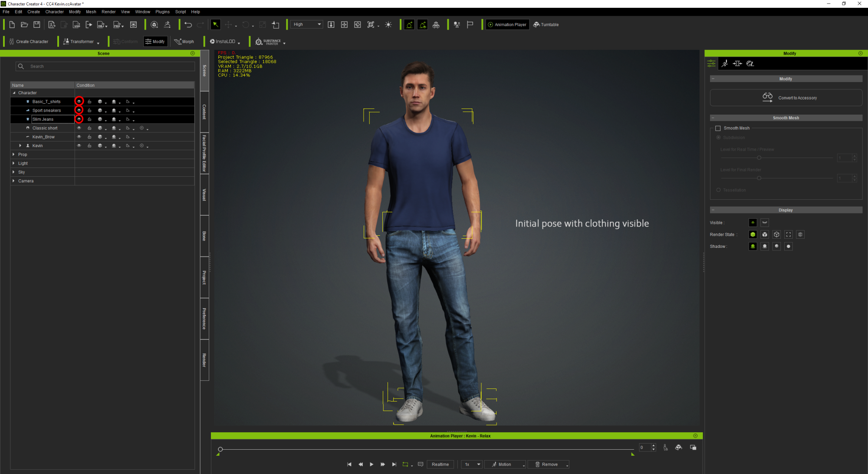Expand the Prop tree node
The height and width of the screenshot is (474, 868).
pos(14,155)
